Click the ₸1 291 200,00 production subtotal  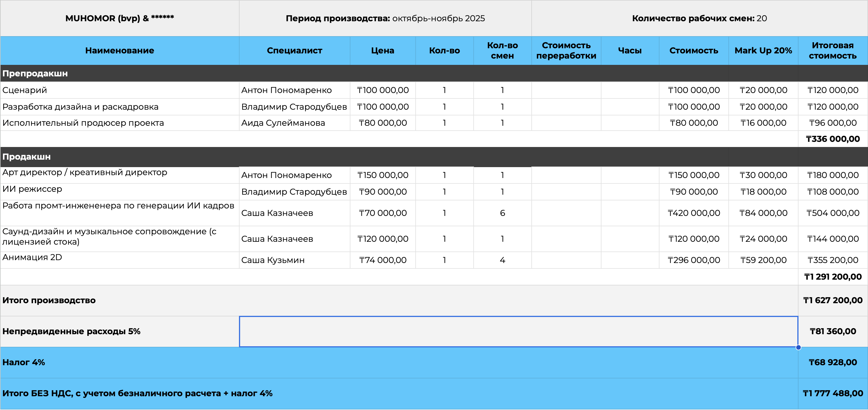tap(832, 276)
